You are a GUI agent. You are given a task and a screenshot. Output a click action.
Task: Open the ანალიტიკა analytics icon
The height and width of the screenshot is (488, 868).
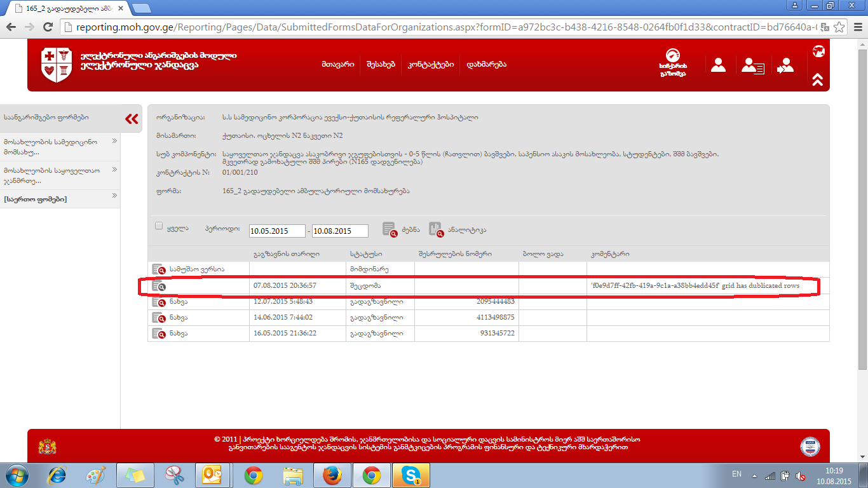point(435,229)
